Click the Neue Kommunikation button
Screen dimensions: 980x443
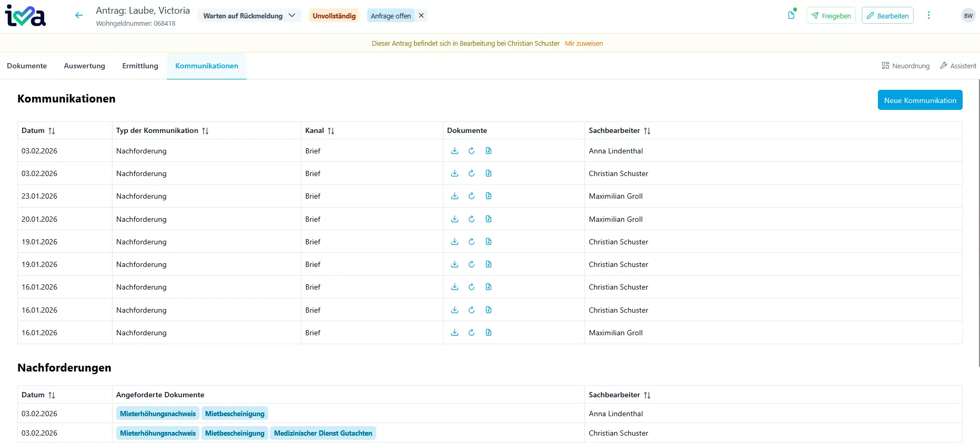coord(920,100)
